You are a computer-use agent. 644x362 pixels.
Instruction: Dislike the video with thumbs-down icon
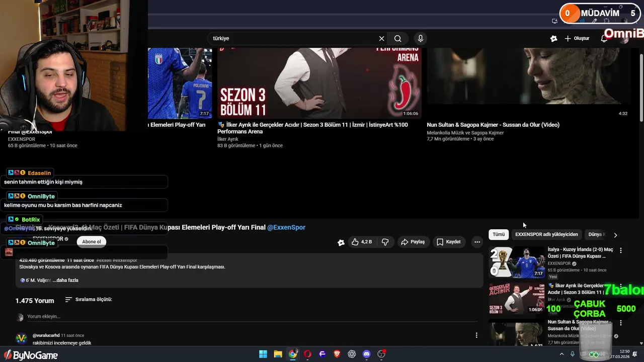click(385, 242)
